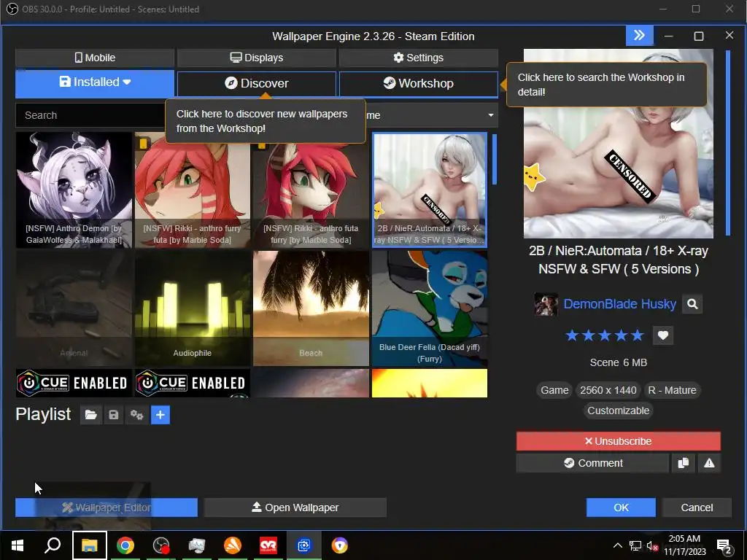Click the network tray icon

pyautogui.click(x=635, y=545)
